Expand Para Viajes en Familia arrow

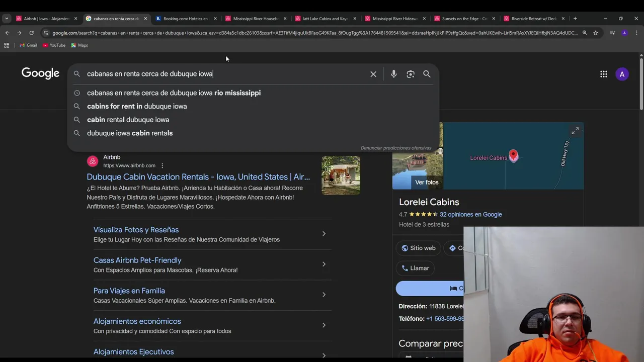(x=324, y=295)
